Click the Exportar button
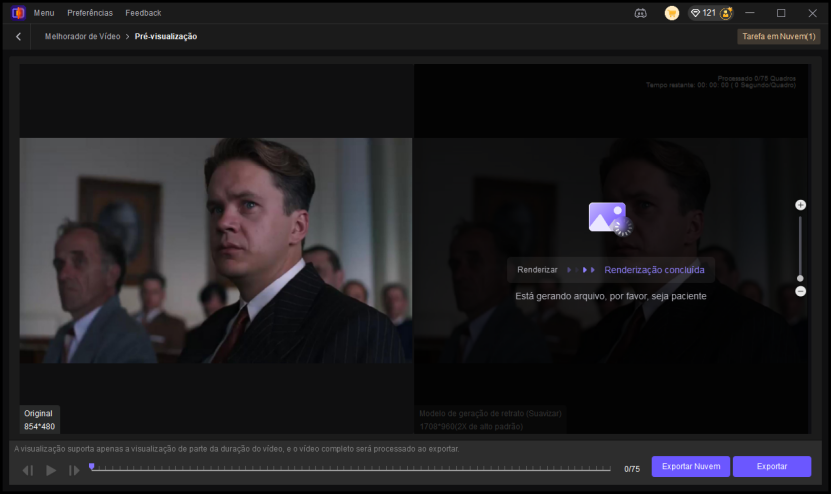 click(x=772, y=466)
